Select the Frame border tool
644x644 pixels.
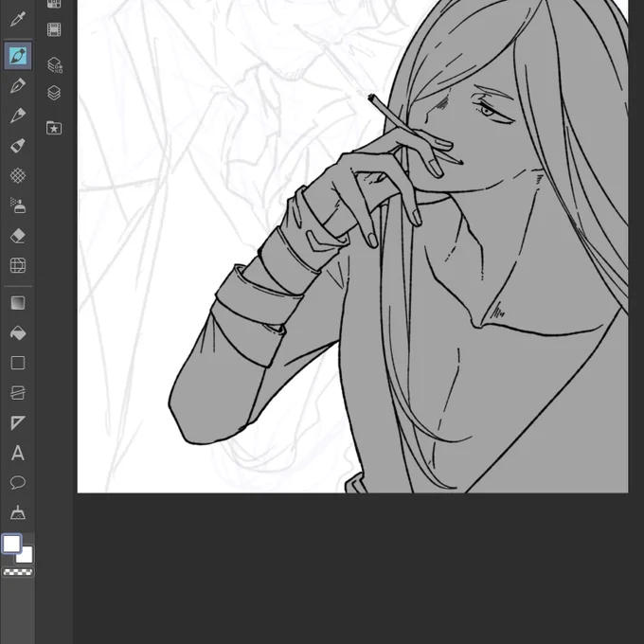[x=18, y=393]
